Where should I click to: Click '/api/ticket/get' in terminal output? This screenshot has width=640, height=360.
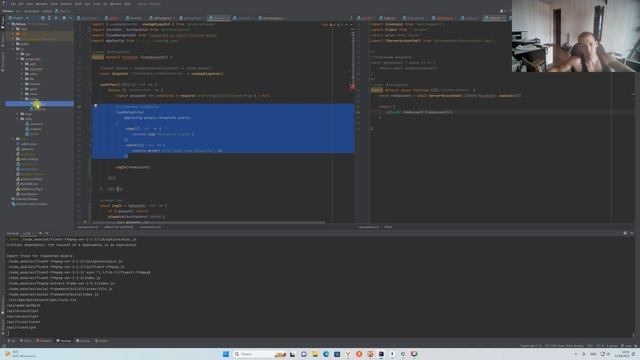click(x=21, y=327)
